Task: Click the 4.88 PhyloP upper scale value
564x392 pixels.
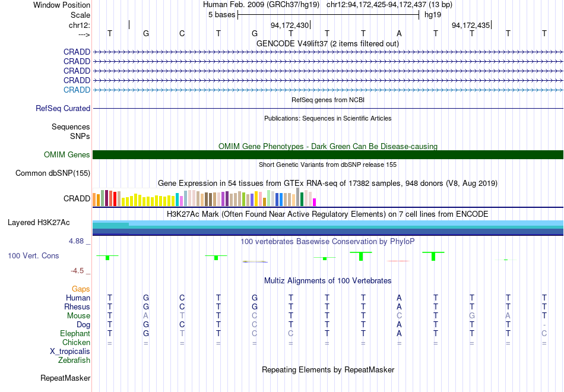Action: click(x=77, y=241)
